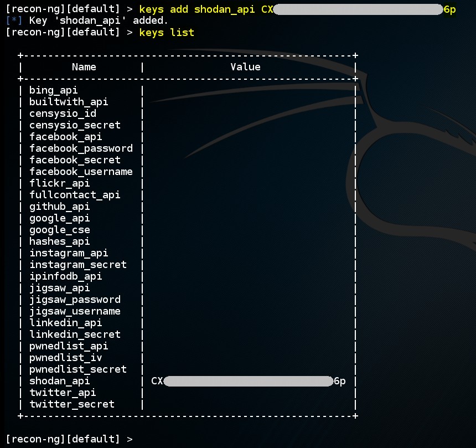
Task: Select the fullcontact_api row name
Action: [x=75, y=195]
